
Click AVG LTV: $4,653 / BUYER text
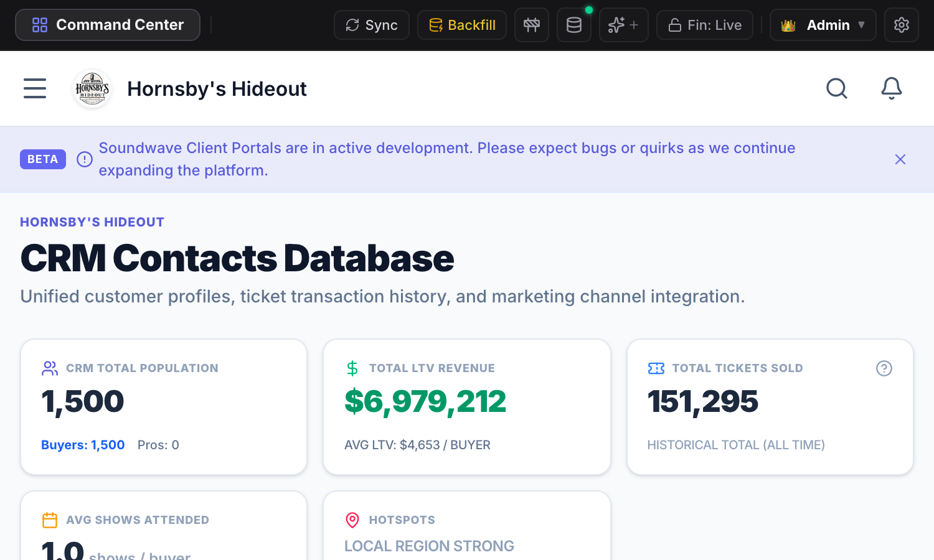tap(417, 445)
